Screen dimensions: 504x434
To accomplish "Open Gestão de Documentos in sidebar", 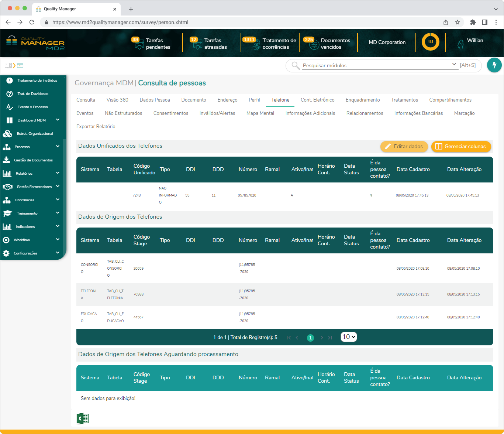I will pyautogui.click(x=33, y=160).
